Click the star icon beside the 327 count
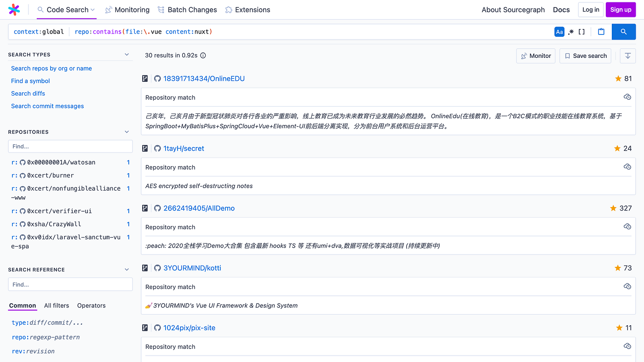 (614, 208)
